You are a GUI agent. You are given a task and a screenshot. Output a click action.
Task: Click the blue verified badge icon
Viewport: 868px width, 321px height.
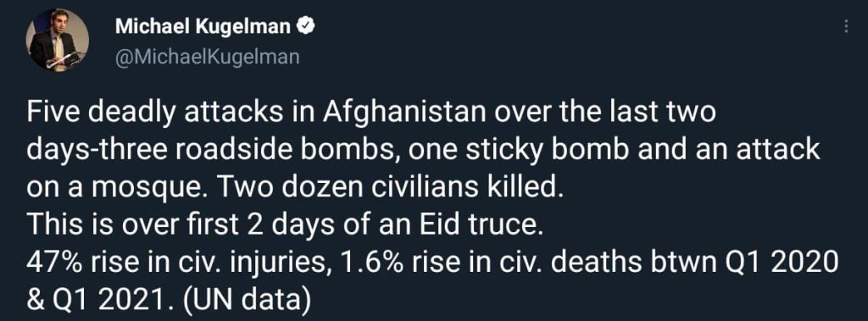pyautogui.click(x=304, y=26)
